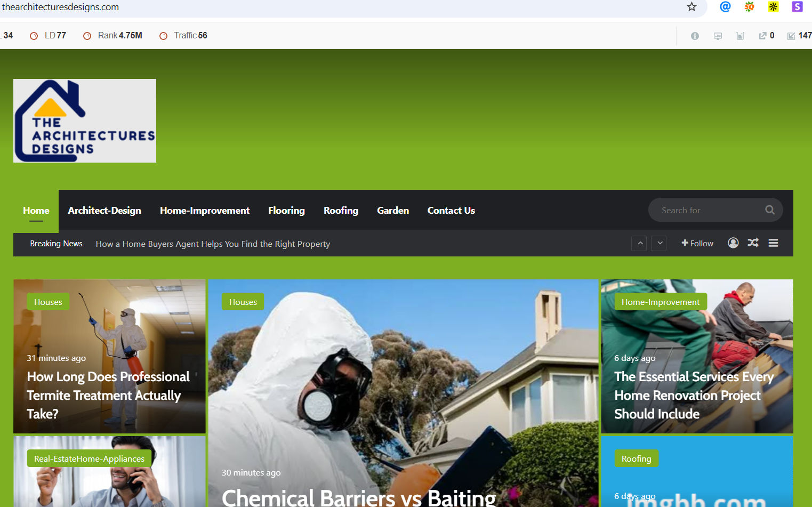Viewport: 812px width, 507px height.
Task: Open the Architect-Design menu
Action: click(x=104, y=211)
